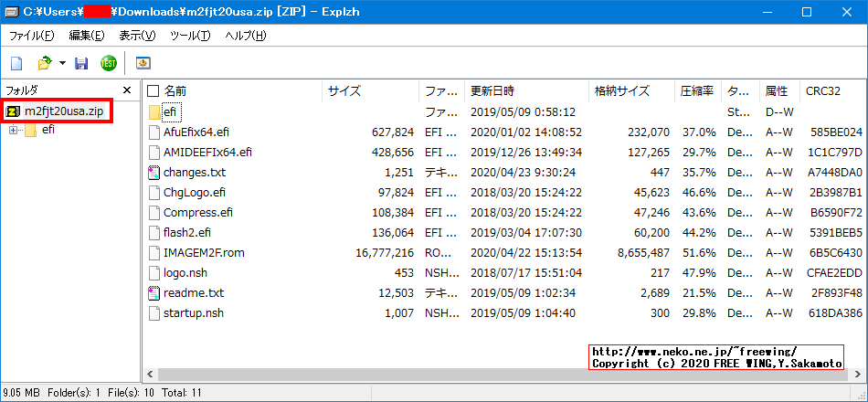The image size is (868, 402).
Task: Select file name flash2.efi
Action: tap(187, 233)
